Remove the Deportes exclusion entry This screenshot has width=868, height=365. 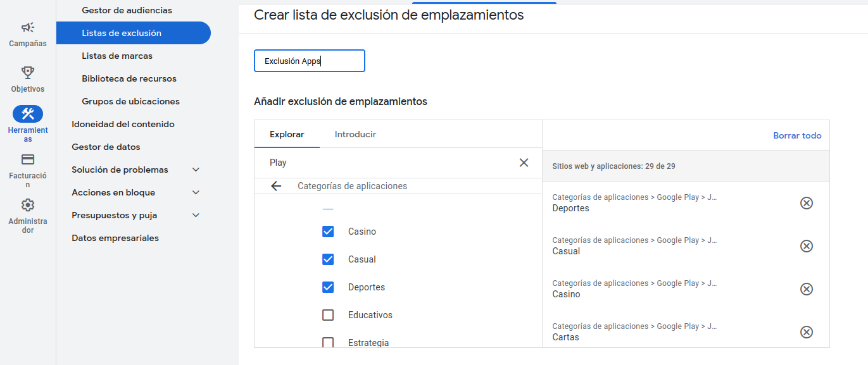pos(807,203)
